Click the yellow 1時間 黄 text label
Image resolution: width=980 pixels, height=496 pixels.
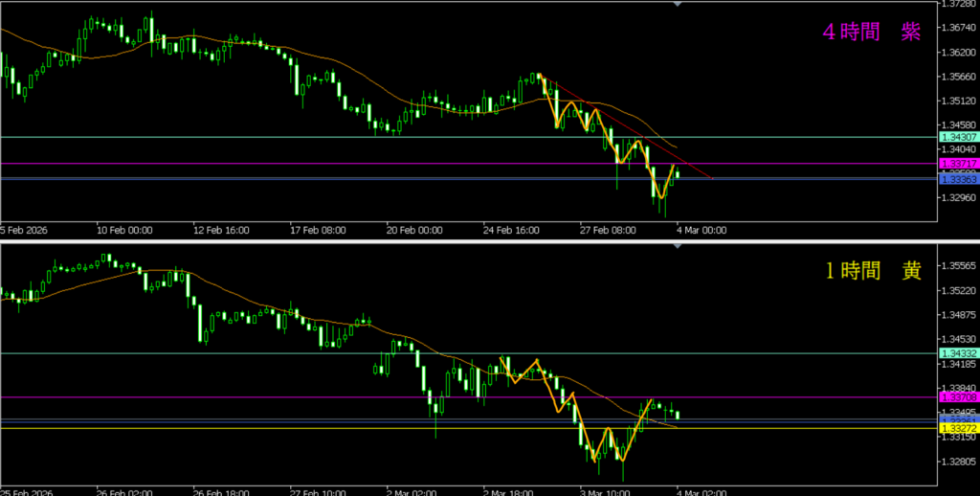[873, 271]
